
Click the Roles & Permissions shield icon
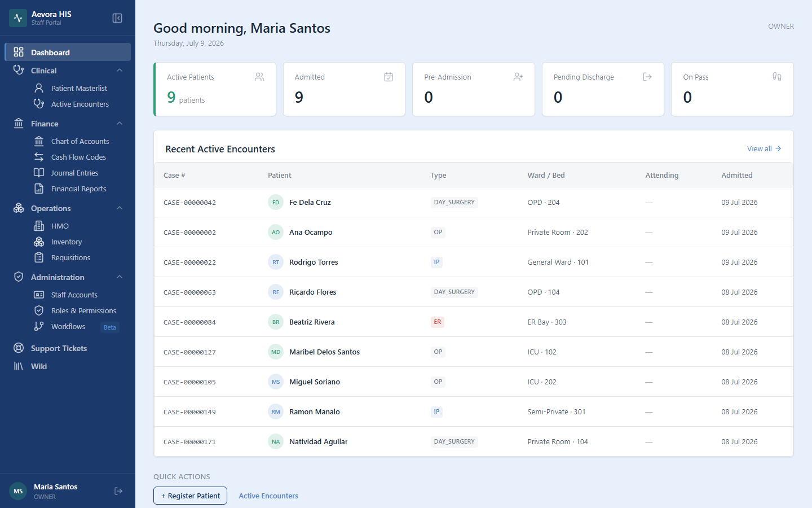(x=39, y=310)
